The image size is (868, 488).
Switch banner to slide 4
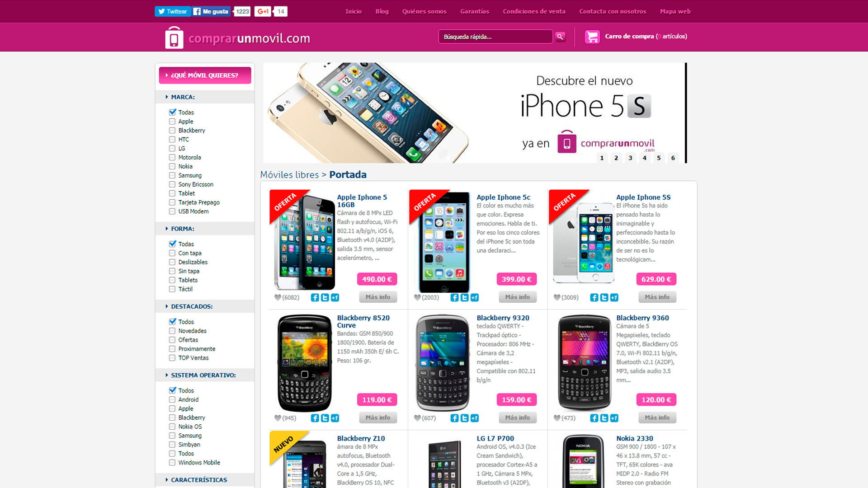click(x=645, y=158)
